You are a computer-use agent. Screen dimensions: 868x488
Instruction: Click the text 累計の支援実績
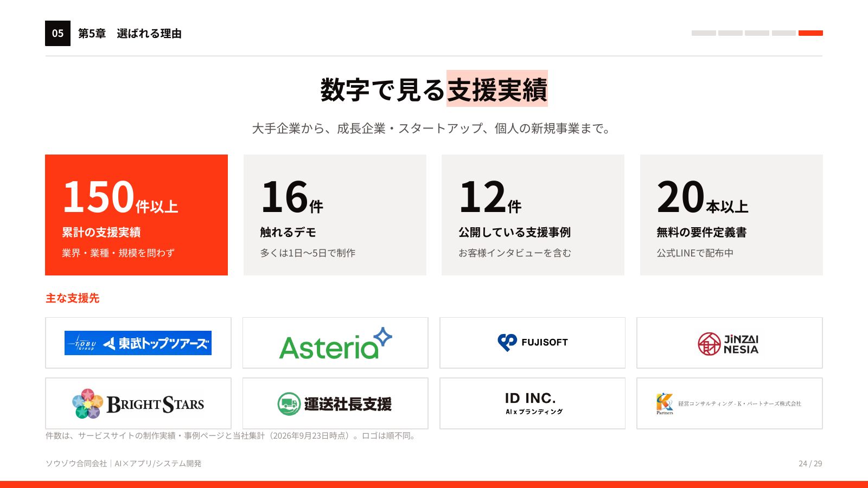click(x=101, y=232)
